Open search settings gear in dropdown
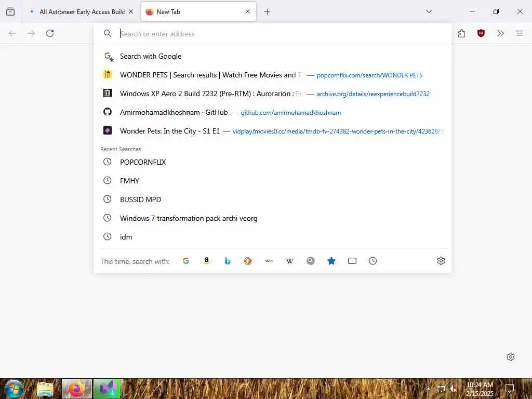The width and height of the screenshot is (532, 399). (x=441, y=261)
